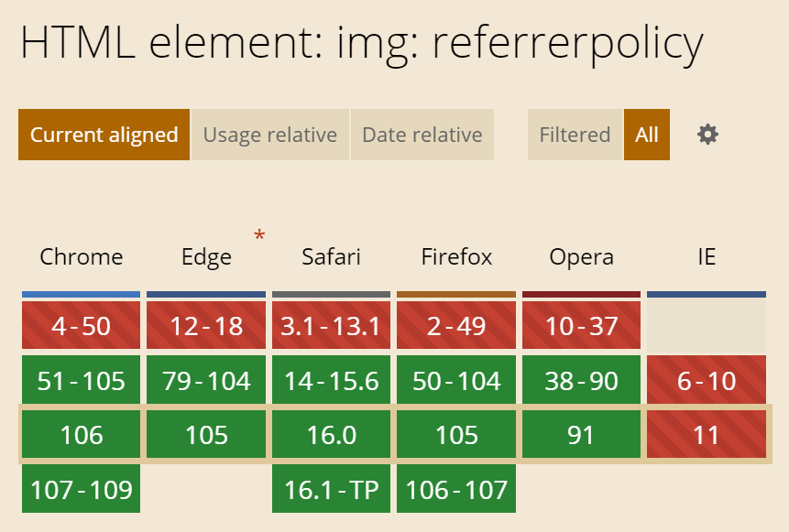Switch to Date relative view
789x532 pixels.
422,135
